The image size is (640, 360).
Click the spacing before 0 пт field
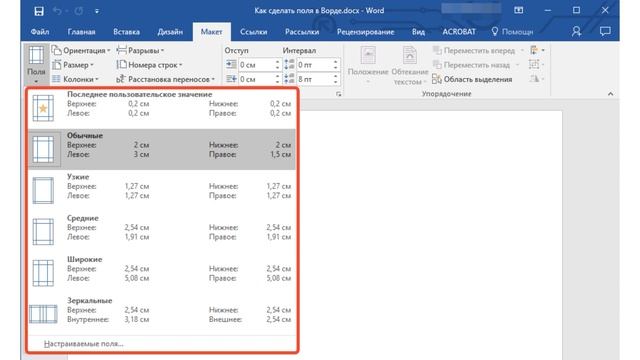[314, 65]
